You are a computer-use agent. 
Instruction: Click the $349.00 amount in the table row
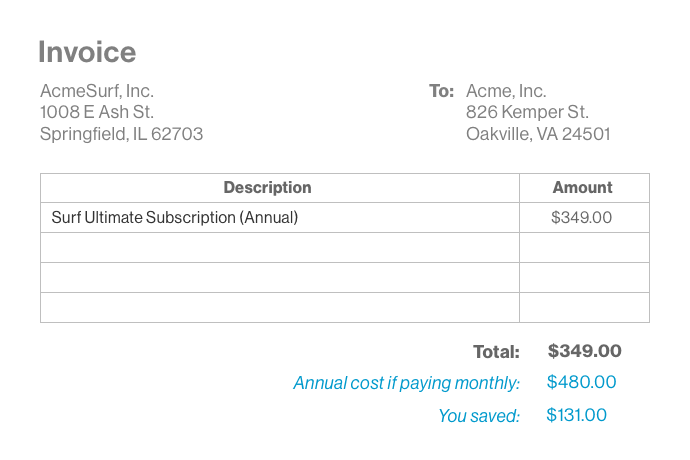[x=582, y=217]
